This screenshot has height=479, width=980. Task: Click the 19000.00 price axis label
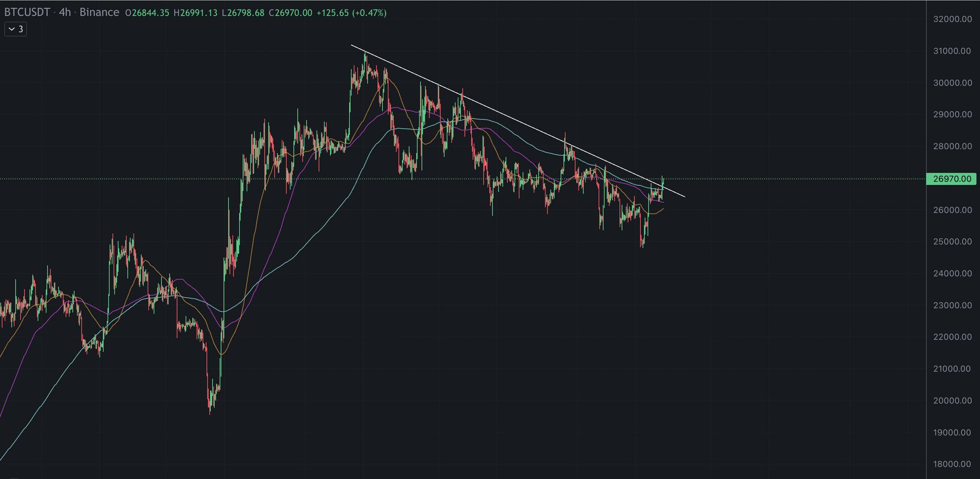(x=952, y=432)
